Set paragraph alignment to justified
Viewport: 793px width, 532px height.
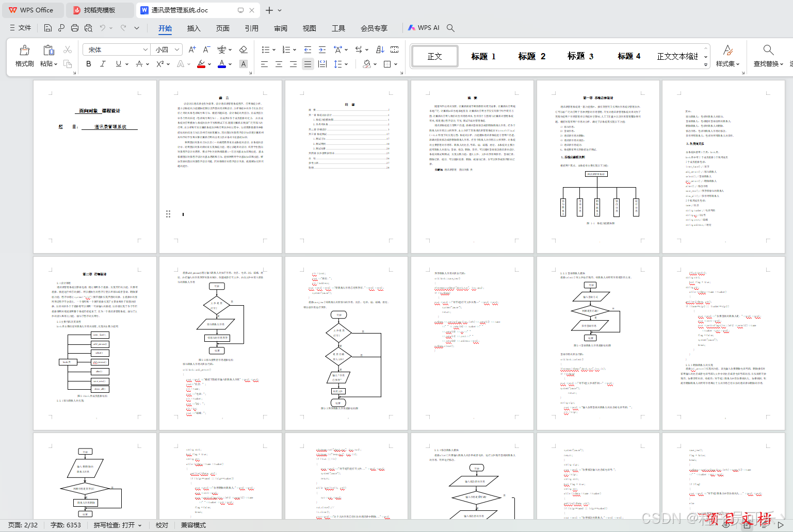click(x=308, y=64)
